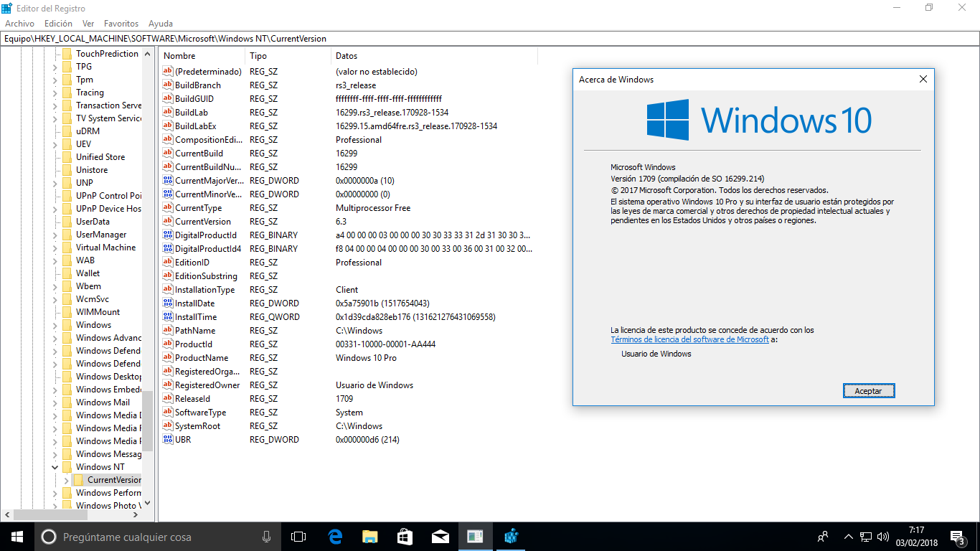Sort values by the Nombre column header
Image resolution: width=980 pixels, height=551 pixels.
(x=202, y=56)
